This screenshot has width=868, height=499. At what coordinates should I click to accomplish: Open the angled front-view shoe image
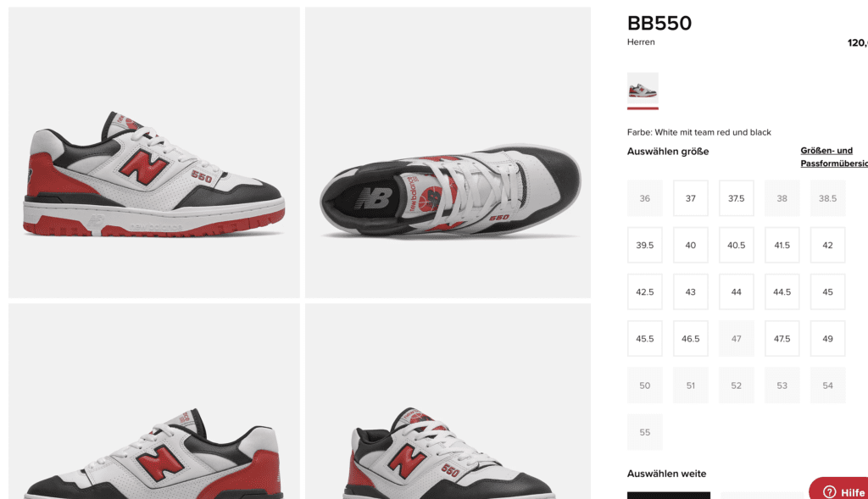pos(448,401)
